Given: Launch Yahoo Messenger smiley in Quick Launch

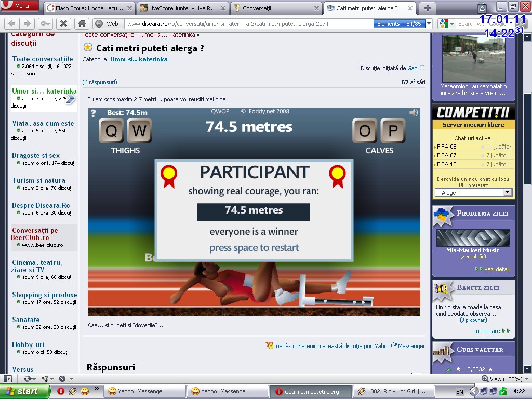Looking at the screenshot, I should click(85, 391).
